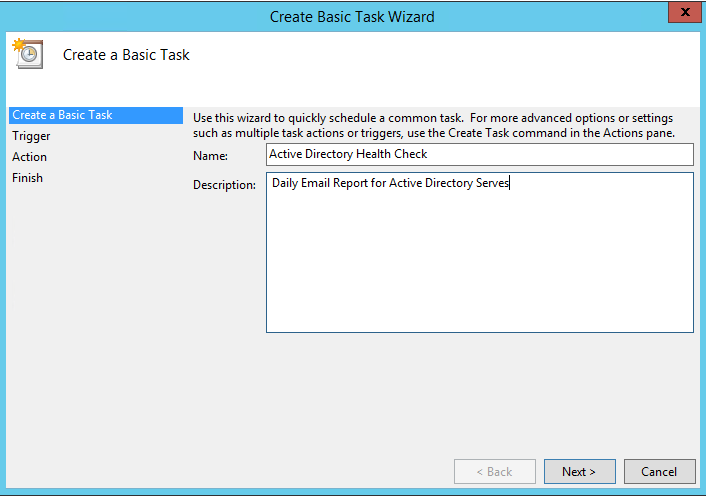Click the Name: label
Screen dimensions: 706x496
(x=210, y=156)
